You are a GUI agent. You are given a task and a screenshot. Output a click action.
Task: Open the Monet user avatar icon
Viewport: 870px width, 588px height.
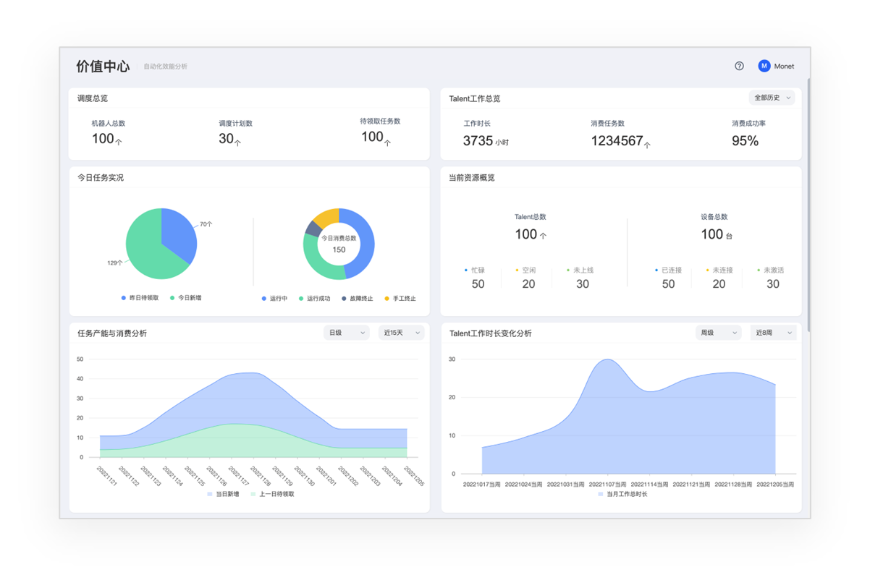(764, 66)
